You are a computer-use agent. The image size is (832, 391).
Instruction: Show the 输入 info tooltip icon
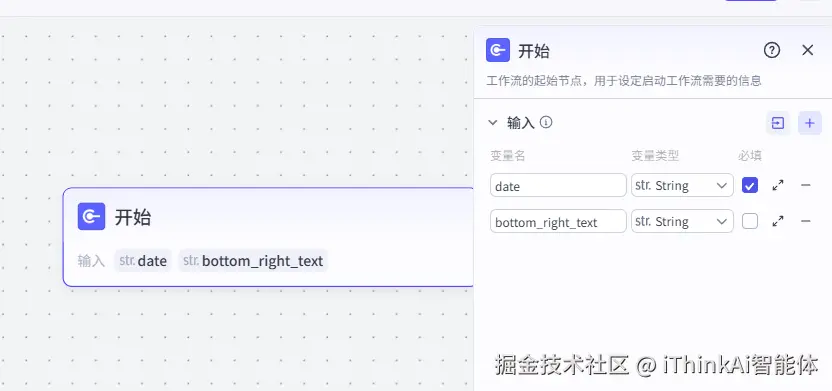click(x=546, y=123)
